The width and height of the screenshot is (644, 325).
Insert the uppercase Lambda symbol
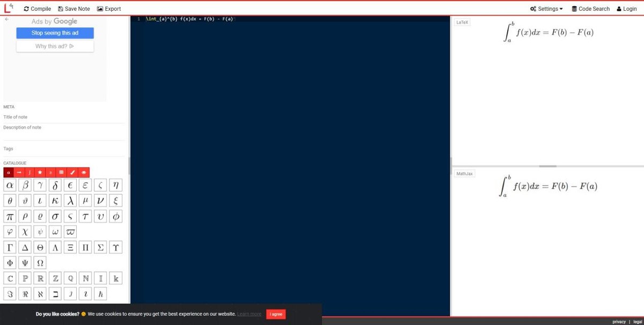[x=55, y=248]
